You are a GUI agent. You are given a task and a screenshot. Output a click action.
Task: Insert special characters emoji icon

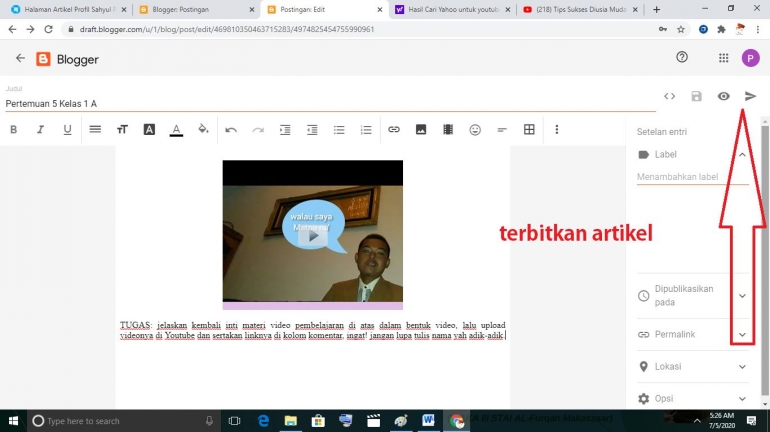(475, 130)
